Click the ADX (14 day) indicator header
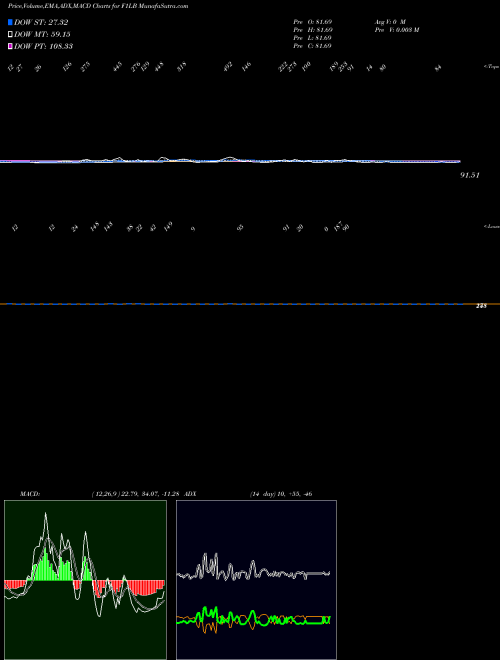 point(248,494)
